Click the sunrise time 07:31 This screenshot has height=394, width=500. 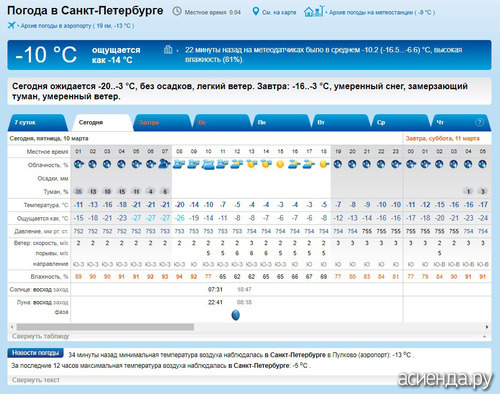point(215,289)
